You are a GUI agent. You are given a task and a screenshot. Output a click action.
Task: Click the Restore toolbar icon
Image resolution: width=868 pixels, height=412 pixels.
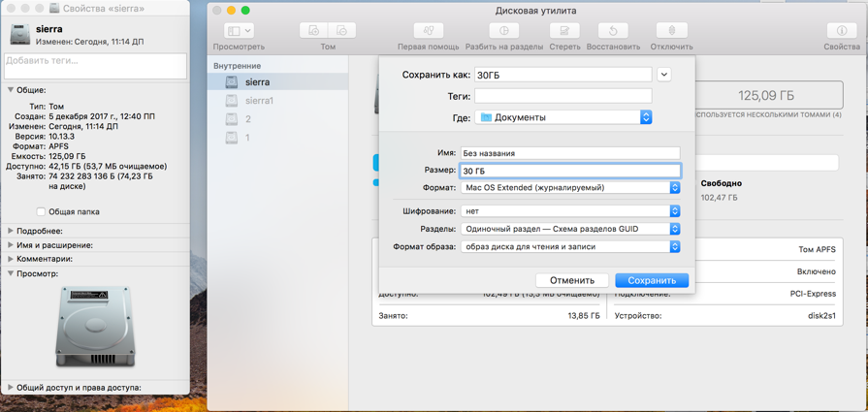(x=613, y=30)
